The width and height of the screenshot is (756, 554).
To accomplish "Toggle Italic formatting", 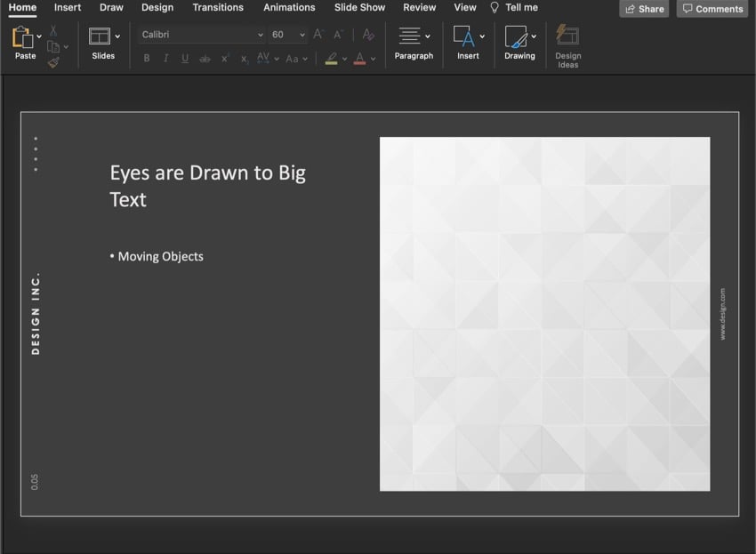I will 165,59.
